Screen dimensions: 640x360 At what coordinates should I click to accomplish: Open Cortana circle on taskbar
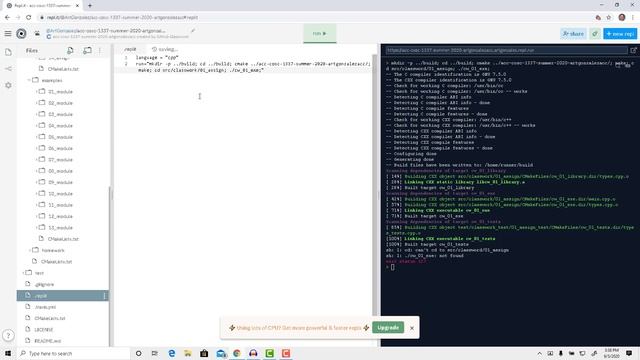[x=138, y=353]
